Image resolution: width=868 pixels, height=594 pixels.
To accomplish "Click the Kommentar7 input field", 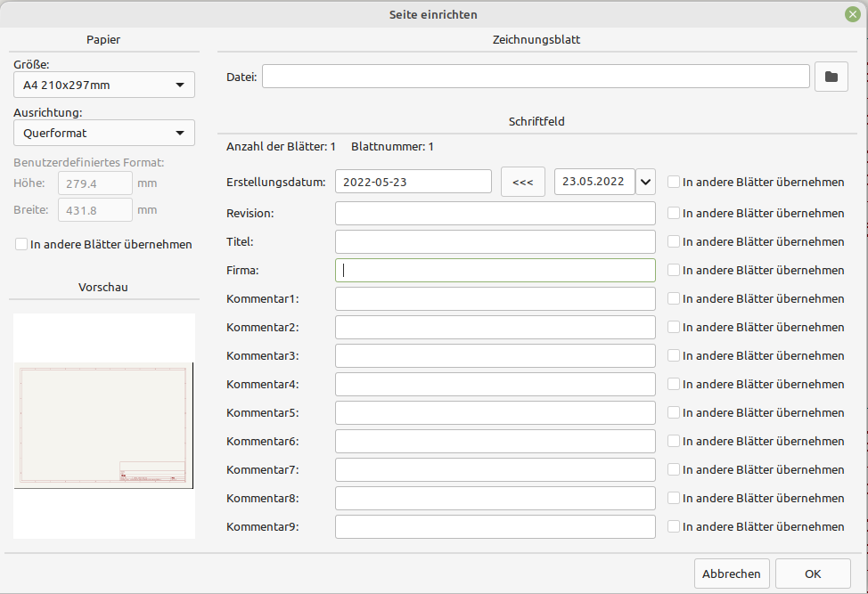I will 495,469.
